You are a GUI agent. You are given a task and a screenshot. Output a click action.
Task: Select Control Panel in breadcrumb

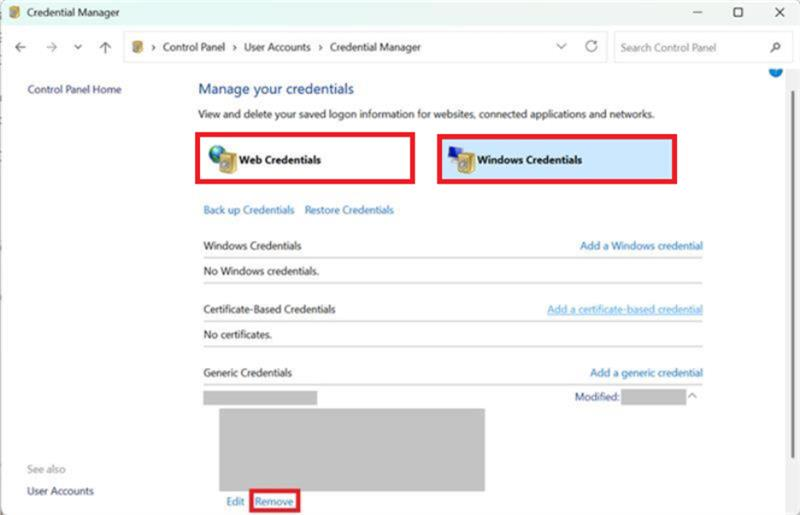click(194, 47)
